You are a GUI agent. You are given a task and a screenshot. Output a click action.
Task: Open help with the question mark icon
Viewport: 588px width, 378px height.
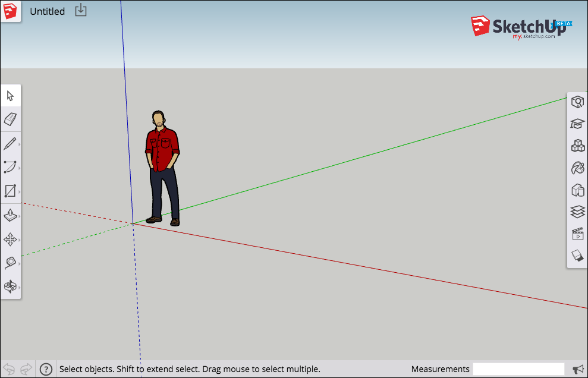coord(46,369)
